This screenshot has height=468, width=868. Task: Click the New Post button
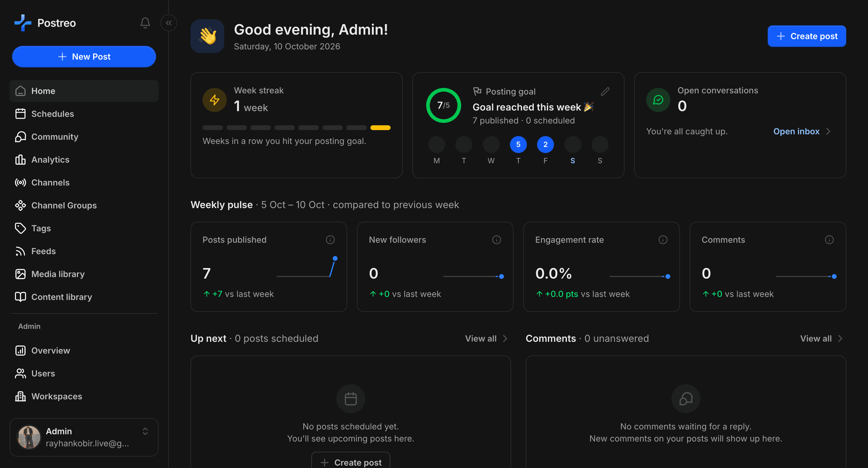pyautogui.click(x=84, y=57)
